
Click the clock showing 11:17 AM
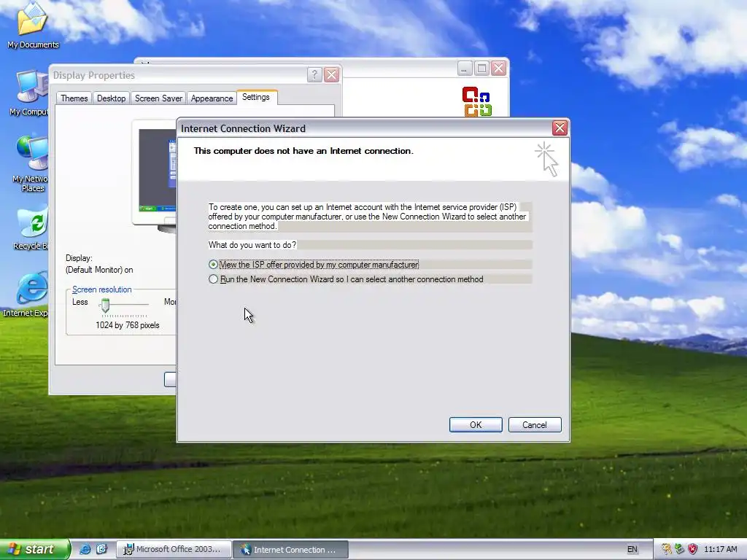(x=720, y=549)
